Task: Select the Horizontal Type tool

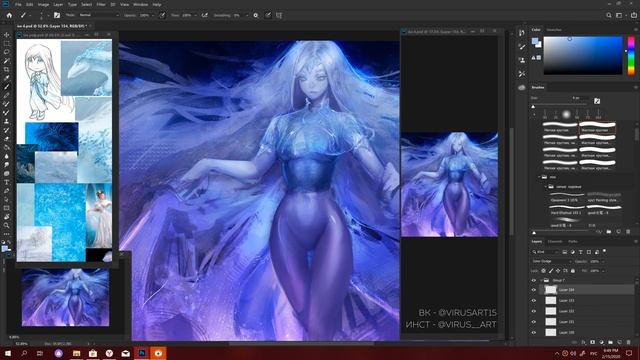Action: 7,182
